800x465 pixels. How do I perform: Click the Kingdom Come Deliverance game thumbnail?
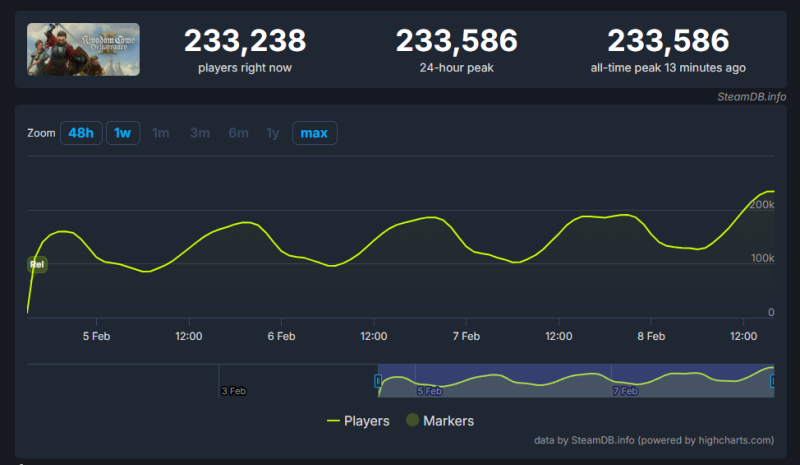[x=83, y=49]
